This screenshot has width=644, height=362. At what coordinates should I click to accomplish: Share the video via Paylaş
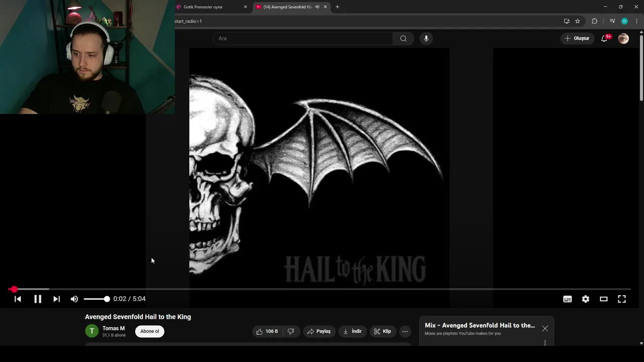tap(319, 331)
